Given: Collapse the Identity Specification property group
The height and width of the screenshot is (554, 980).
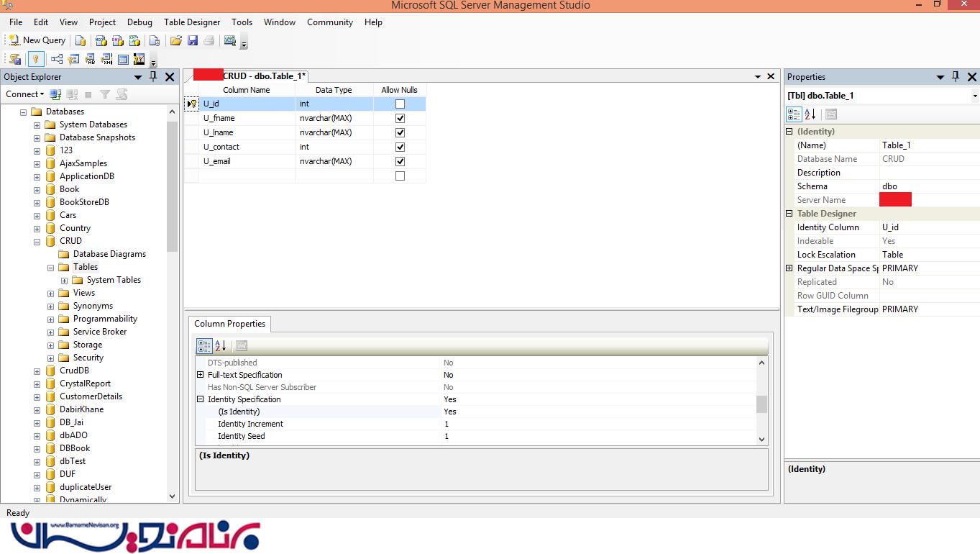Looking at the screenshot, I should 201,399.
